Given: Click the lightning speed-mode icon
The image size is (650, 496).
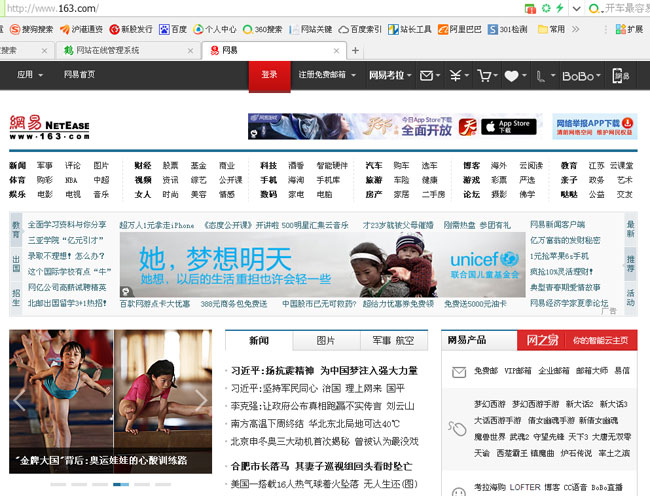Looking at the screenshot, I should pos(560,8).
